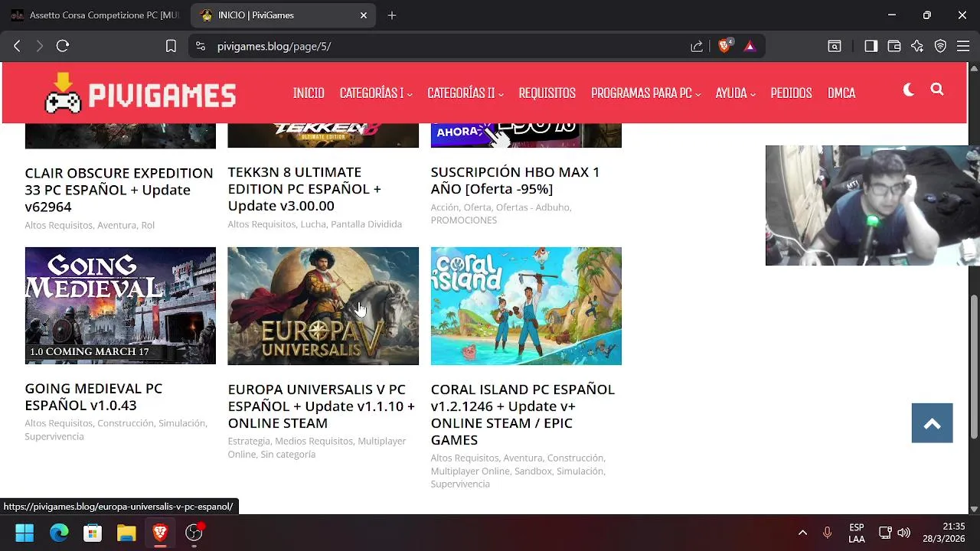Screen dimensions: 980x551
Task: Click the PROMOCIONES category tag
Action: pyautogui.click(x=463, y=220)
